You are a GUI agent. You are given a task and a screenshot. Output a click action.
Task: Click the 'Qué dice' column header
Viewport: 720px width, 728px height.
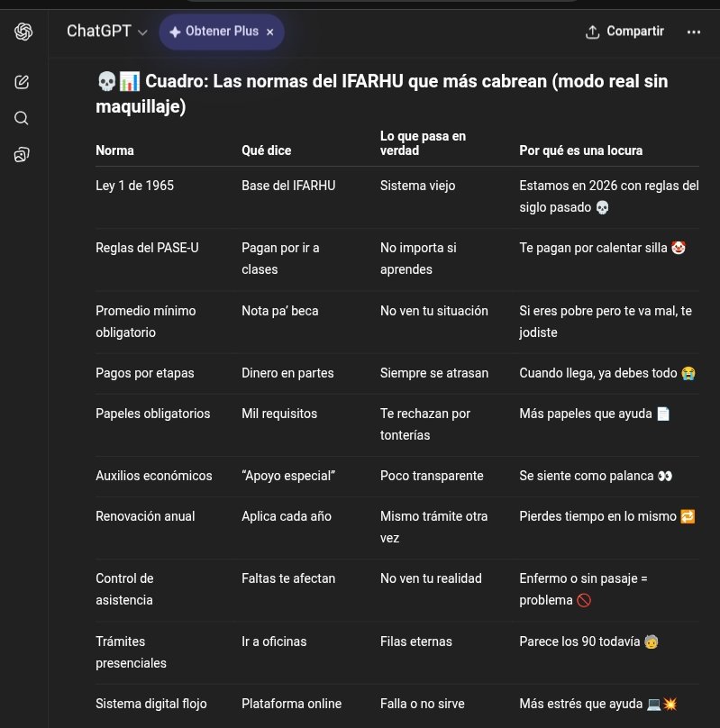(267, 150)
